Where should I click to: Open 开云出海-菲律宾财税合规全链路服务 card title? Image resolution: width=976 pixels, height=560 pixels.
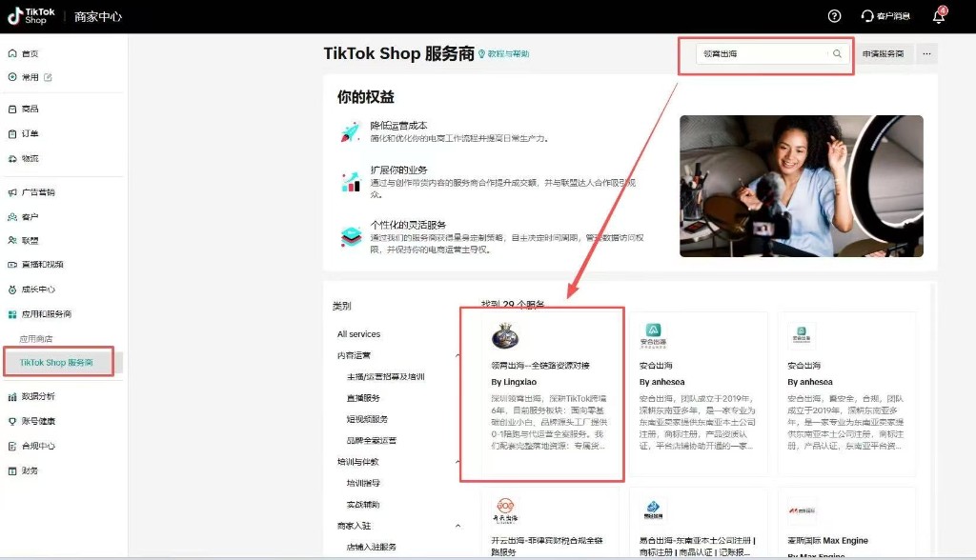[x=547, y=546]
